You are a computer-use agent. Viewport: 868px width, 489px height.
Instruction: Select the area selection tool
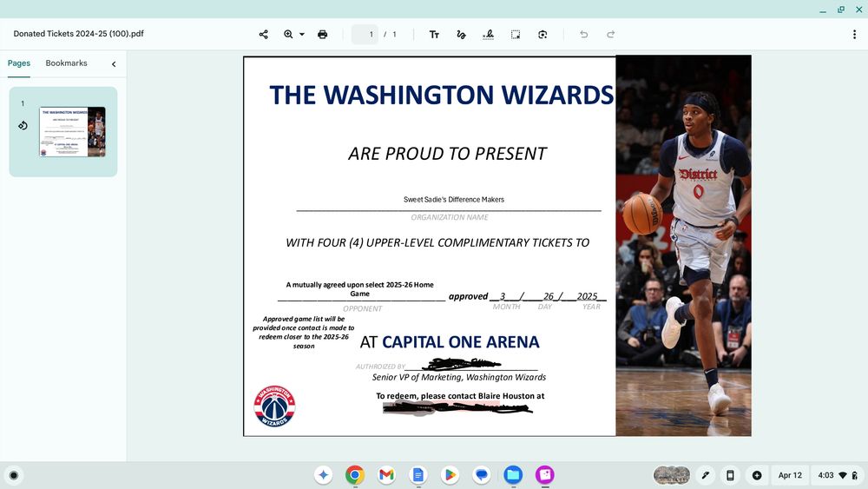pos(516,35)
